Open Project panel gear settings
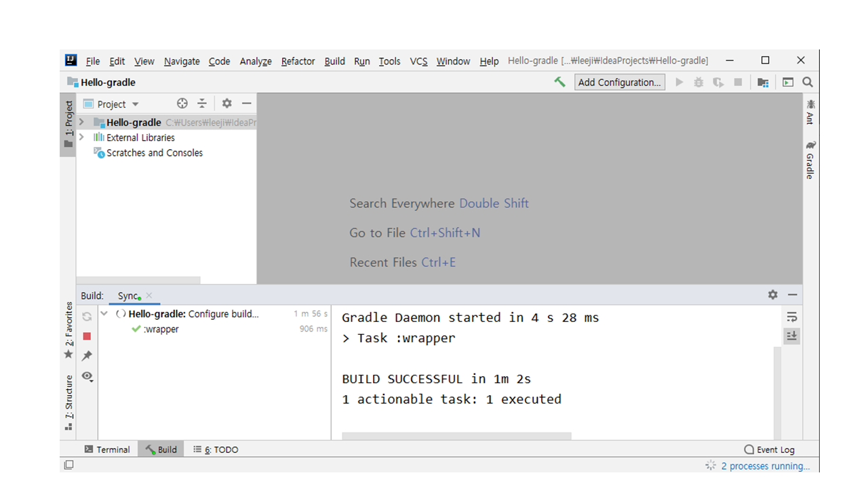Image resolution: width=868 pixels, height=488 pixels. tap(226, 104)
